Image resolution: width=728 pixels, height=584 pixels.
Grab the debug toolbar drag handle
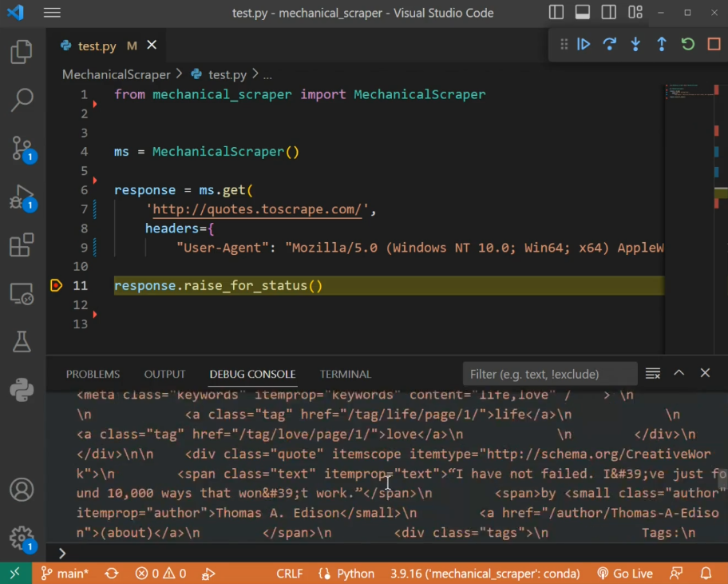(x=564, y=44)
